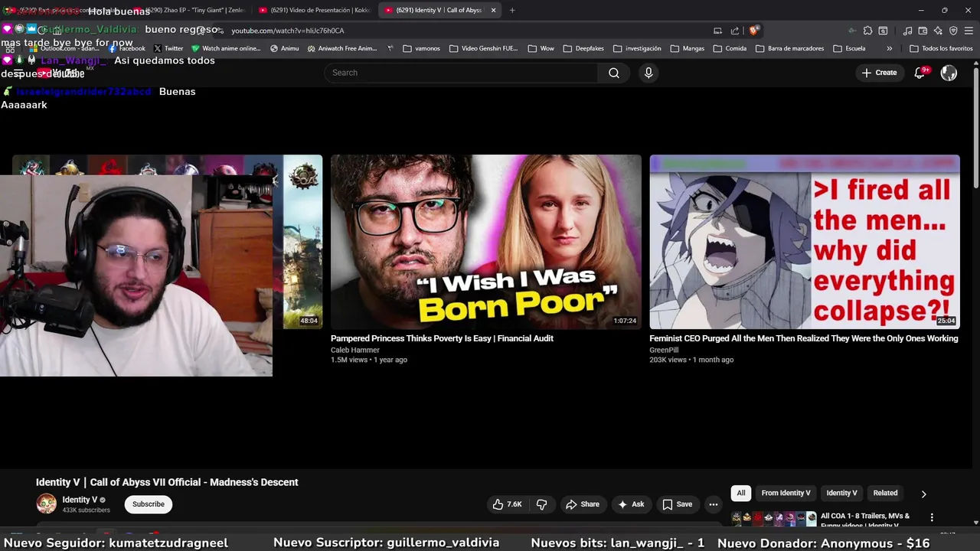The height and width of the screenshot is (551, 980).
Task: Open the vamonos bookmarks folder
Action: point(422,48)
